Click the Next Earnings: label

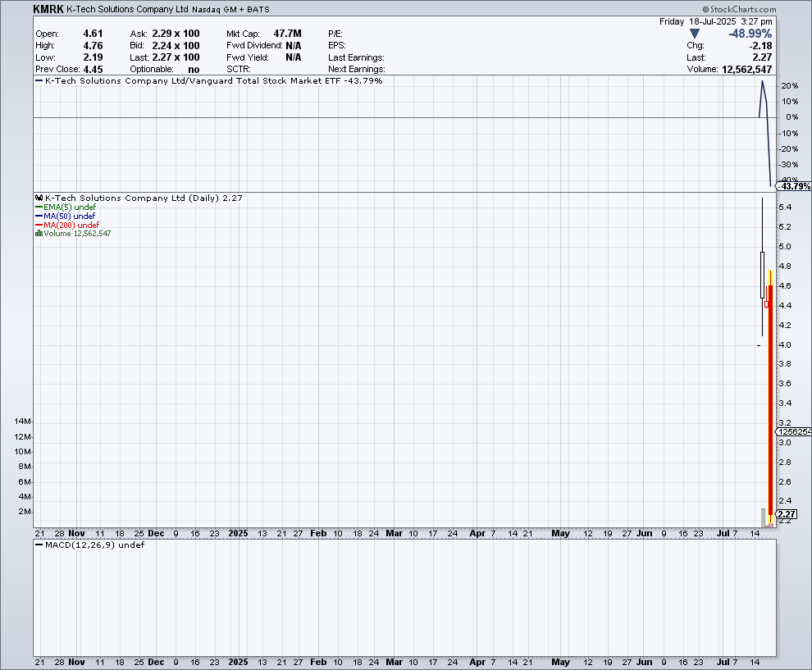pos(357,70)
